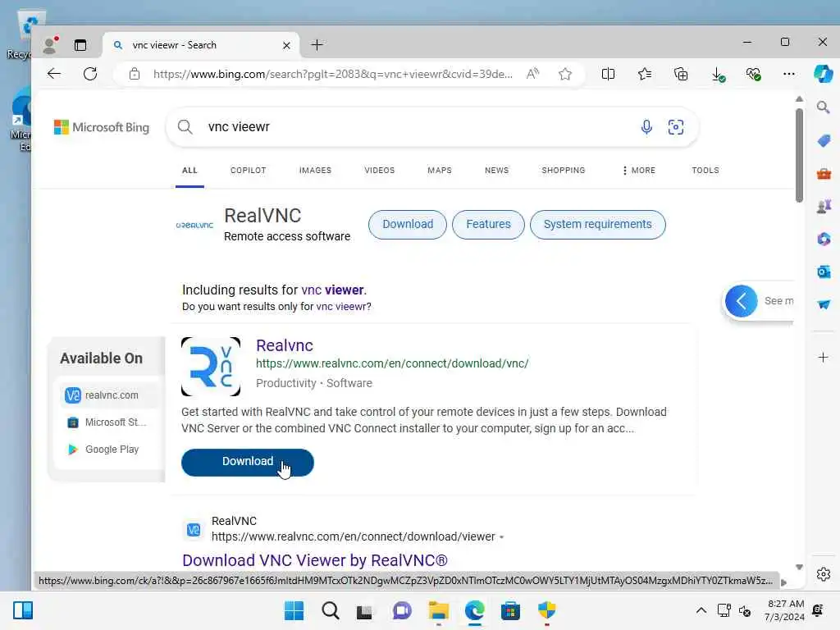Open sidebar settings gear icon
This screenshot has width=840, height=630.
(824, 574)
